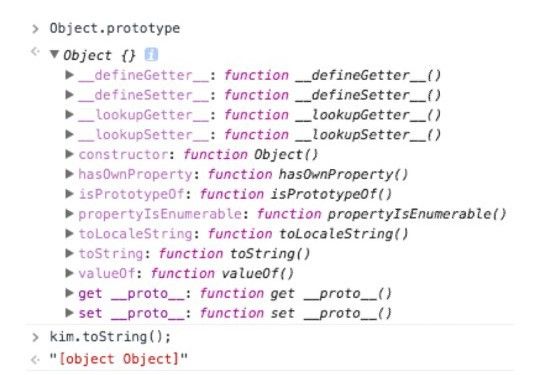Expand the __defineGetter__ property
538x375 pixels.
(x=70, y=74)
